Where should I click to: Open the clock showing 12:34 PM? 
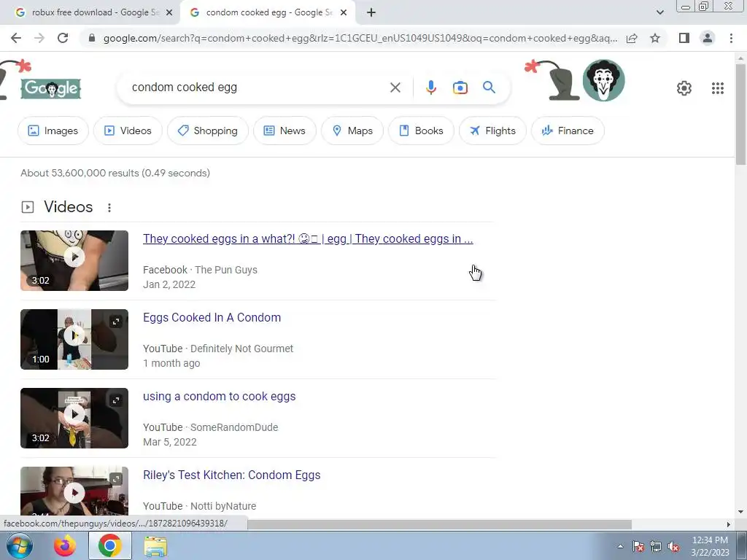point(710,546)
